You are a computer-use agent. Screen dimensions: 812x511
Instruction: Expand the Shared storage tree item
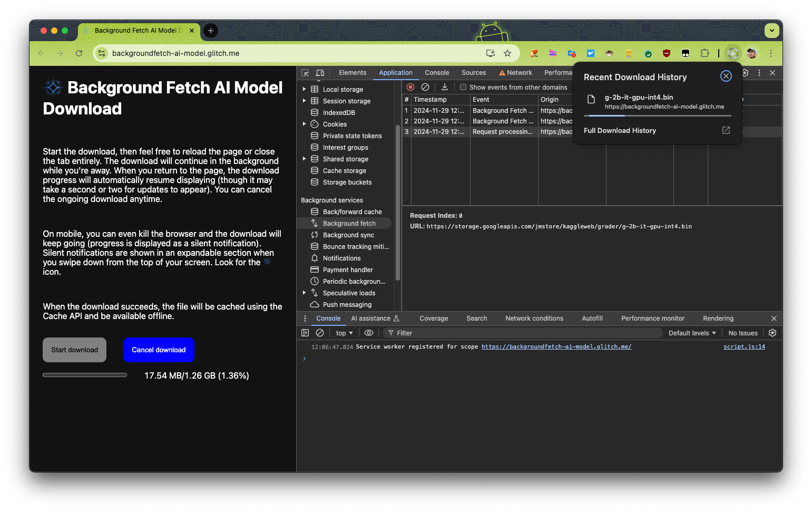click(304, 159)
